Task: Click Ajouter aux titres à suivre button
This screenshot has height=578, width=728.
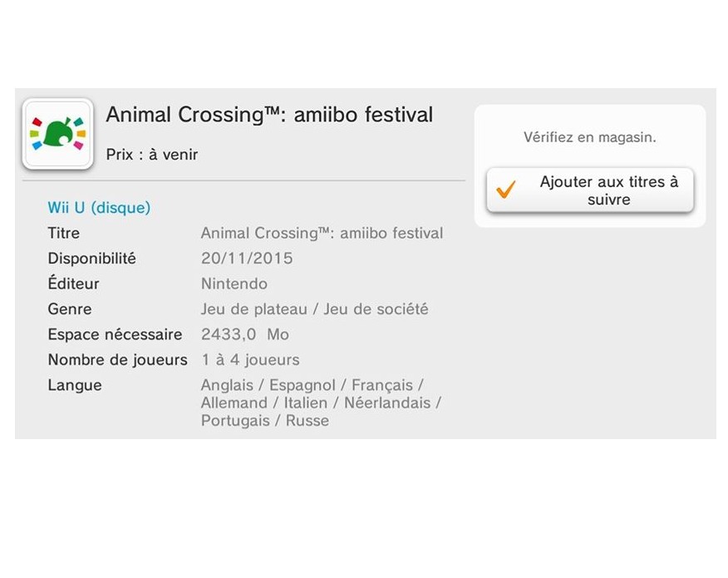Action: point(590,190)
